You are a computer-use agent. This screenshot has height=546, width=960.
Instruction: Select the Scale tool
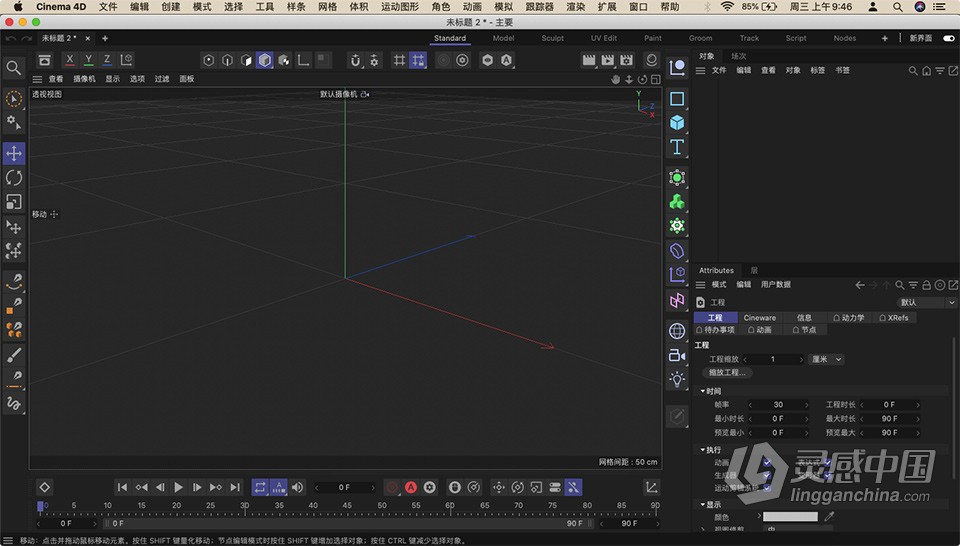[13, 201]
